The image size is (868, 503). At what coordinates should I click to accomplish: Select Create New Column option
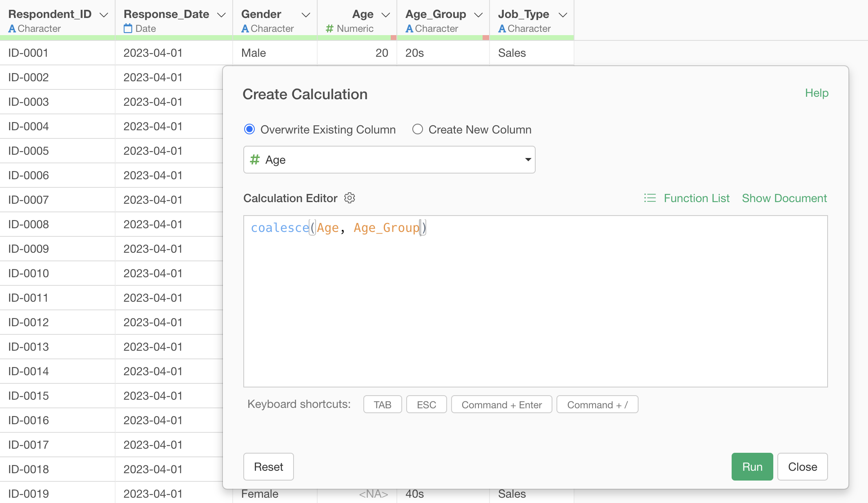[417, 129]
